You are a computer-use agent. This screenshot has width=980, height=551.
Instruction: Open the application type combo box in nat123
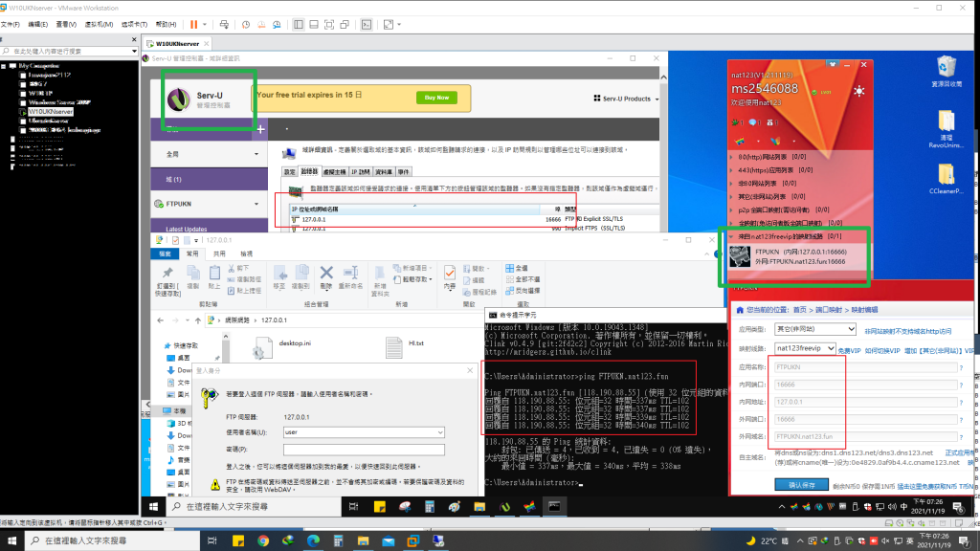pyautogui.click(x=815, y=329)
